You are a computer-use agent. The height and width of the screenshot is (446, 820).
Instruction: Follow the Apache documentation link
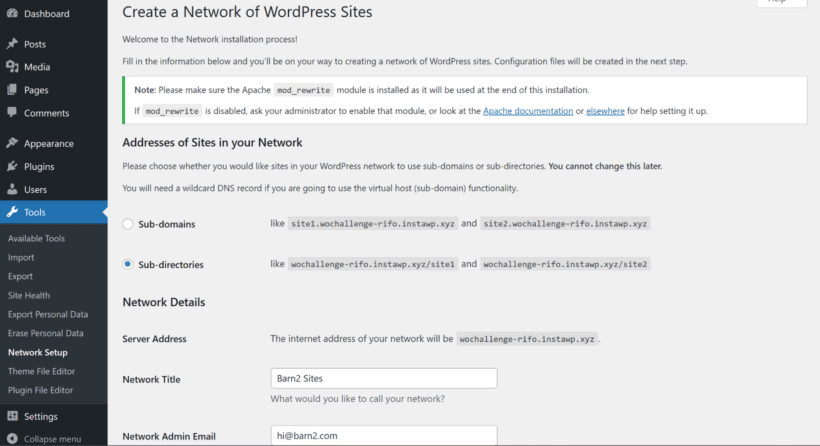[528, 111]
